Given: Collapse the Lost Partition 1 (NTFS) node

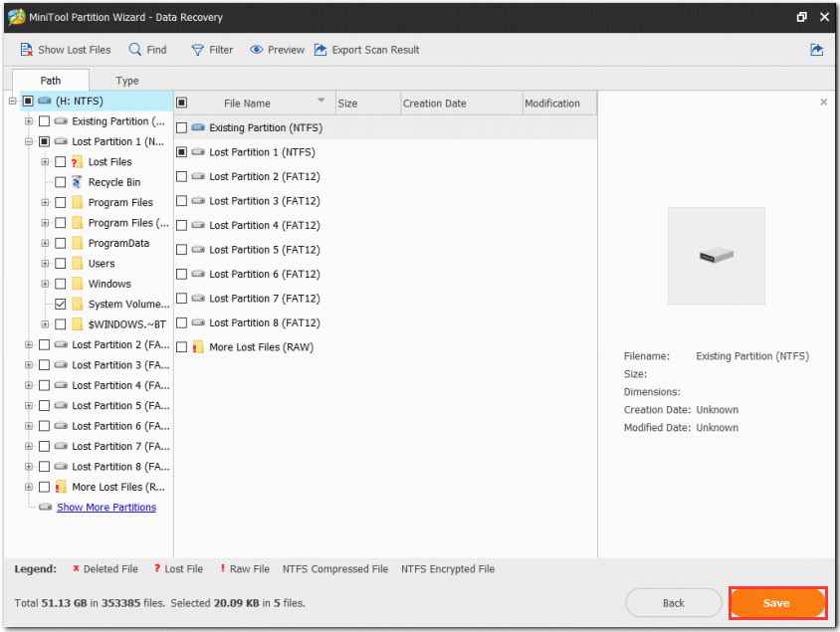Looking at the screenshot, I should tap(28, 141).
